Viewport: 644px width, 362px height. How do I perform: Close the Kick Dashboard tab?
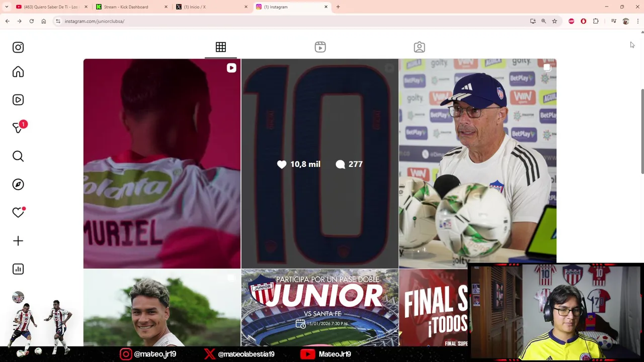[166, 7]
